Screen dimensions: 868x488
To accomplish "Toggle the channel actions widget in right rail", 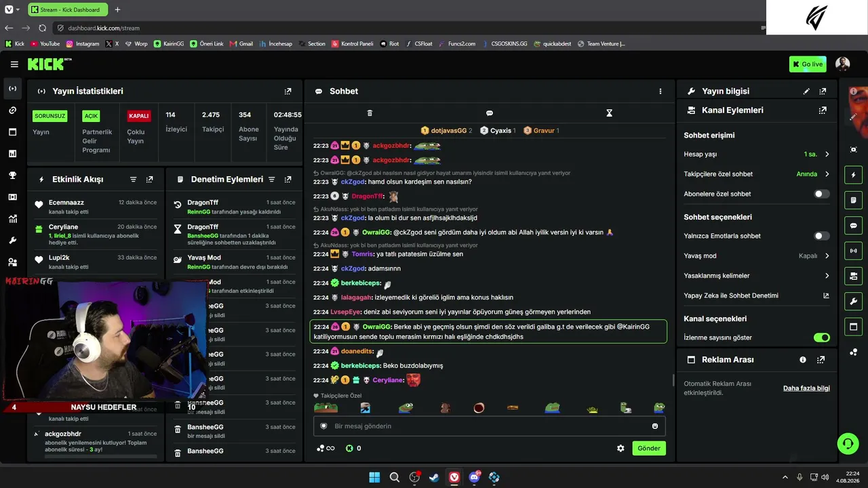I will click(x=854, y=276).
